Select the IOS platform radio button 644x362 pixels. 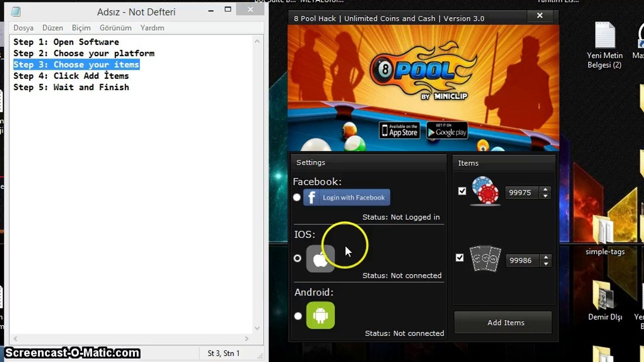pyautogui.click(x=297, y=258)
